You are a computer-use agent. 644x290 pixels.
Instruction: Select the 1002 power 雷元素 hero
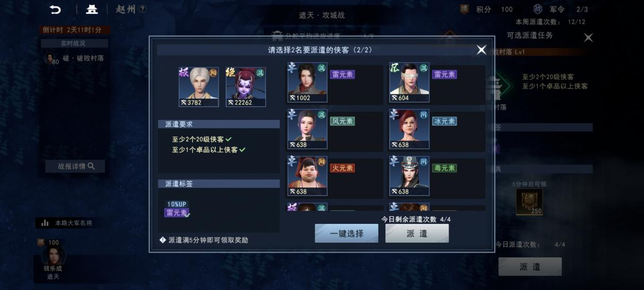pos(307,82)
